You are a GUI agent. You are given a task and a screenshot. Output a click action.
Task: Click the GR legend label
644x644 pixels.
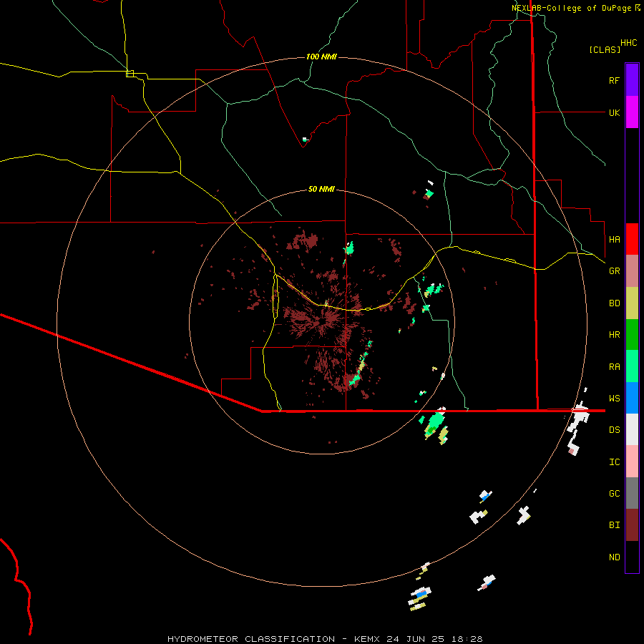(614, 271)
